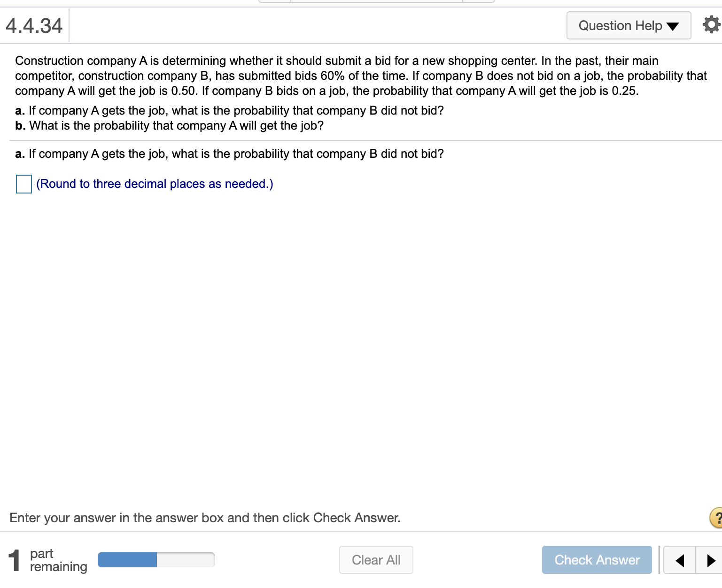
Task: Select the question number label 4.4.34
Action: click(33, 25)
